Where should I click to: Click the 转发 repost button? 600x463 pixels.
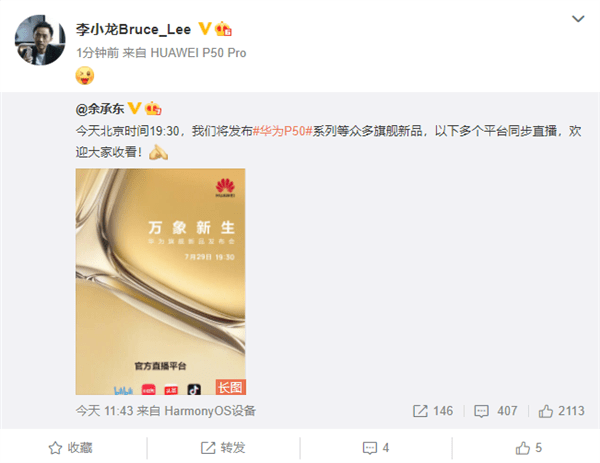click(223, 448)
